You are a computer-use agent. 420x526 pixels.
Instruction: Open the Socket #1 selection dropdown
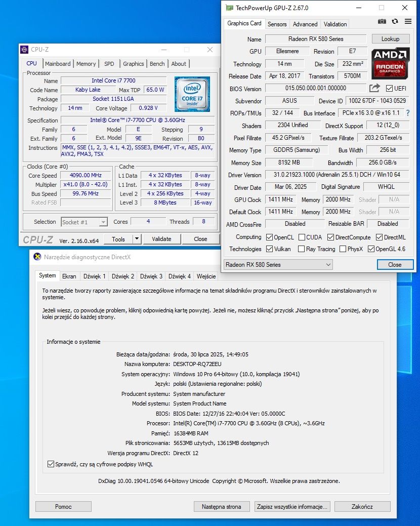coord(84,222)
